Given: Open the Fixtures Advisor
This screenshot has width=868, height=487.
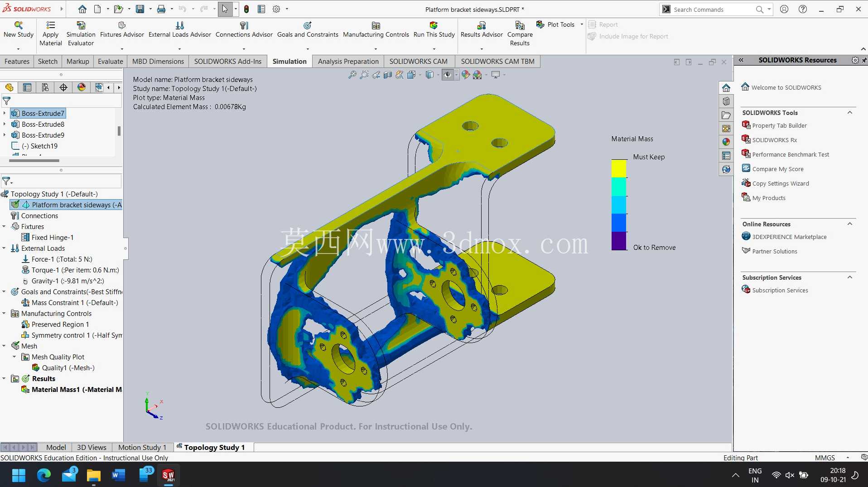Looking at the screenshot, I should 122,29.
